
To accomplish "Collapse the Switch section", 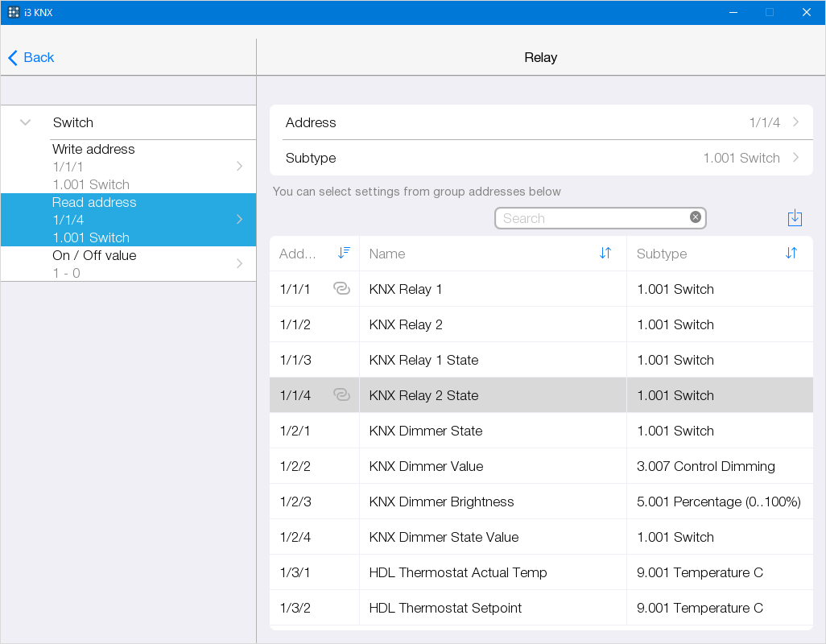I will pos(26,122).
